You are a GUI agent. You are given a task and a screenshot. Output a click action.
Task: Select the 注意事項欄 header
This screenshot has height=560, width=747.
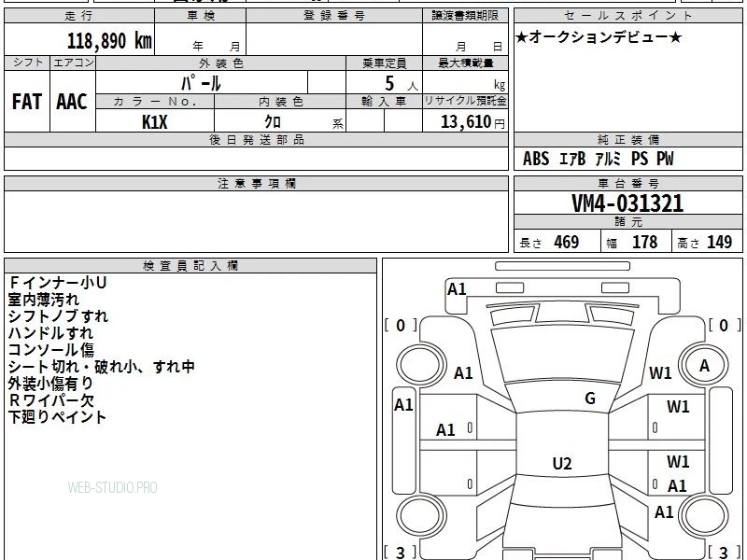(256, 183)
